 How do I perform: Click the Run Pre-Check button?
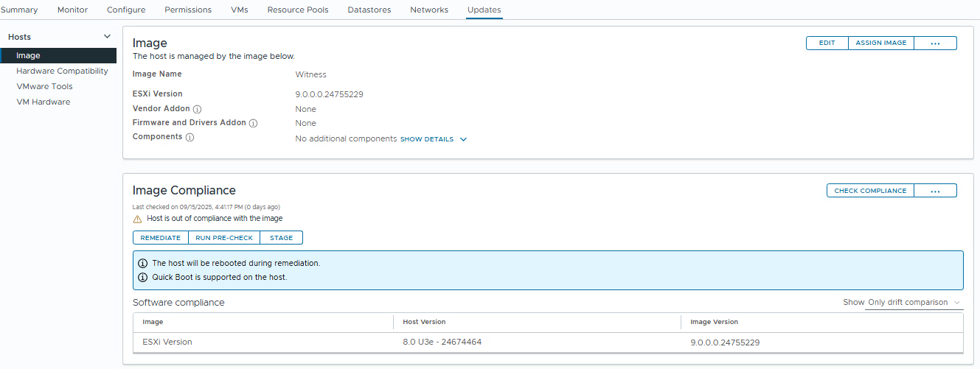point(224,238)
